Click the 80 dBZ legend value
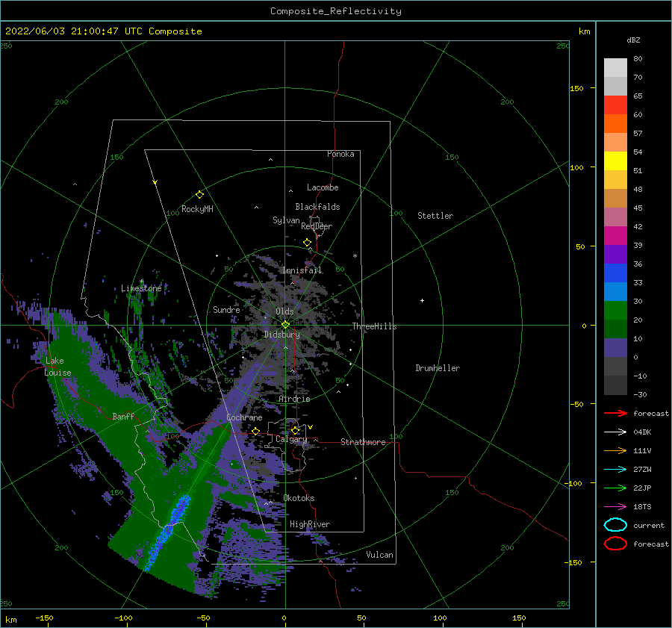 638,58
